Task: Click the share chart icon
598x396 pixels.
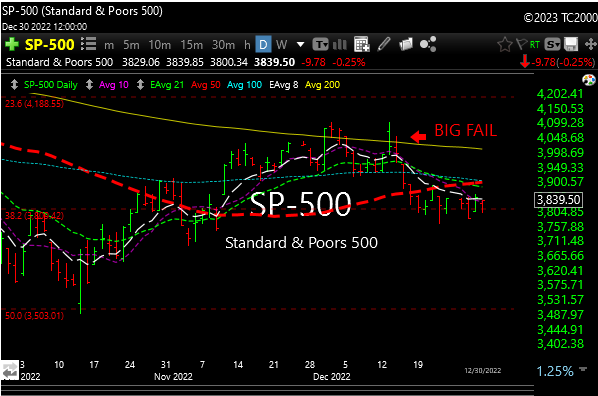Action: (x=428, y=44)
